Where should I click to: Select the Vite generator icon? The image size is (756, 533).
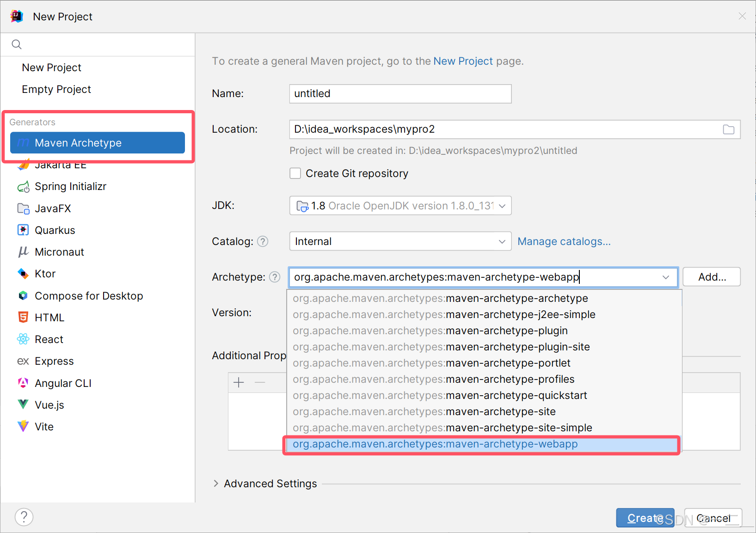pyautogui.click(x=23, y=426)
